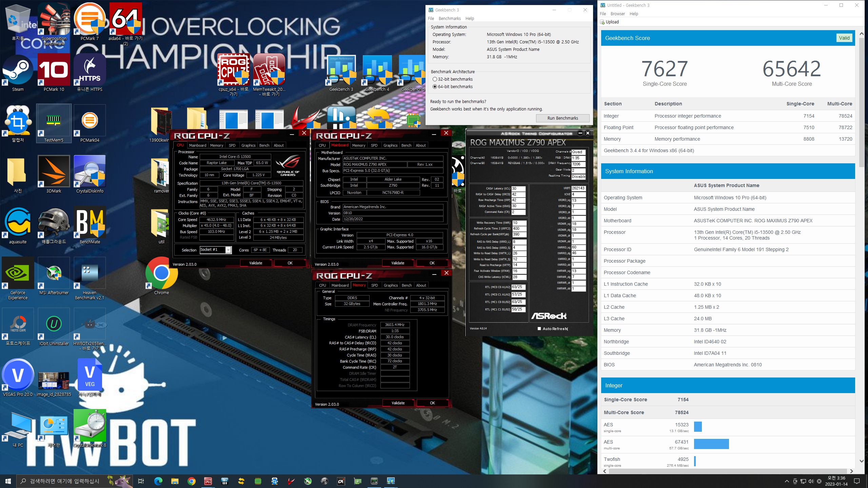Click the Recycle Bin desktop icon
868x488 pixels.
tap(18, 22)
